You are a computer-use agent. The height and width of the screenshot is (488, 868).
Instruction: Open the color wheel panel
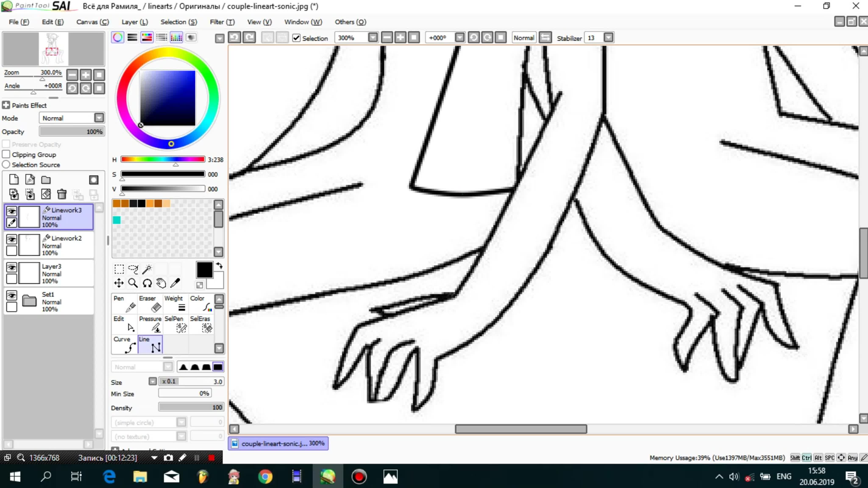click(118, 37)
